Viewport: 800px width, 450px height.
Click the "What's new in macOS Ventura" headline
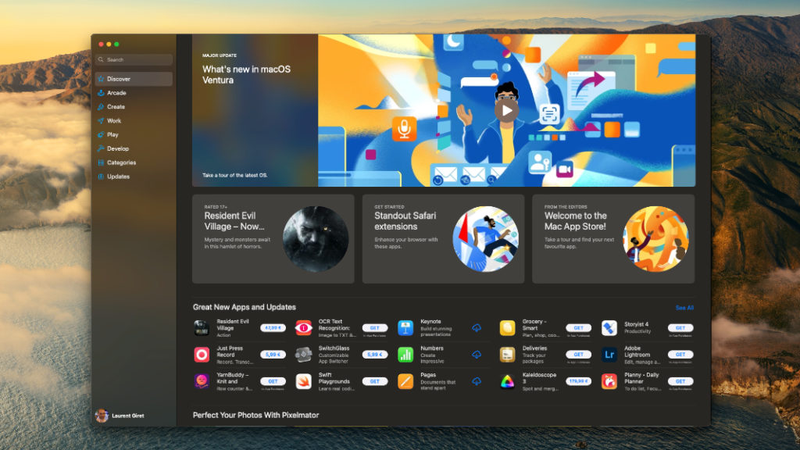246,74
